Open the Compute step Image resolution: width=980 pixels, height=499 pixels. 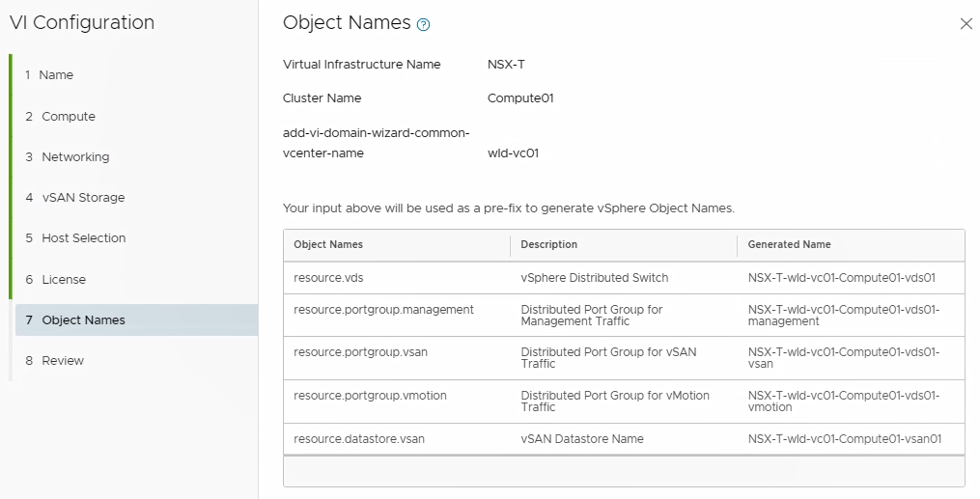coord(68,117)
